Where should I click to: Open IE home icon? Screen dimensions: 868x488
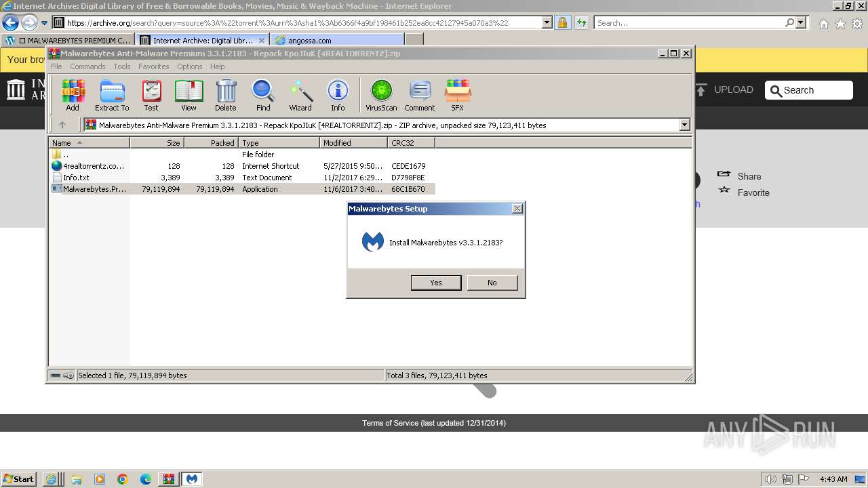[823, 24]
